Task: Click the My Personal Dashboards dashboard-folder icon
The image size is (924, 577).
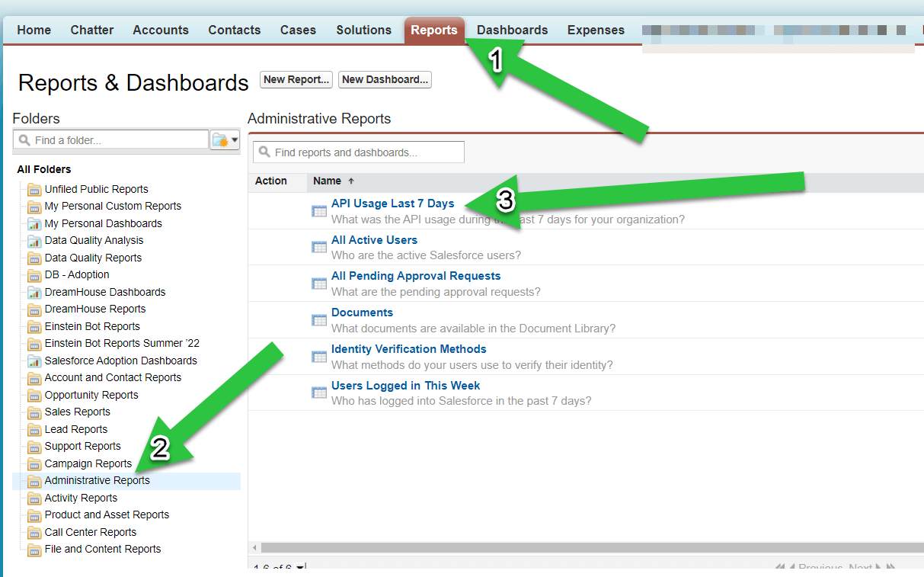Action: click(x=34, y=223)
